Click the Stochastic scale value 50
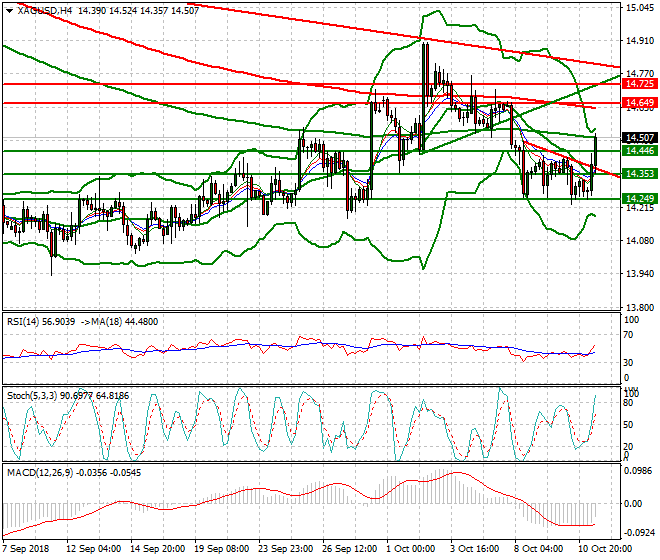660x560 pixels. tap(628, 424)
